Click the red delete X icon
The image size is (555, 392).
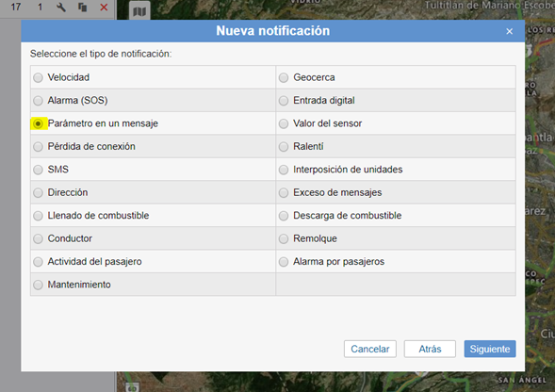pyautogui.click(x=104, y=7)
